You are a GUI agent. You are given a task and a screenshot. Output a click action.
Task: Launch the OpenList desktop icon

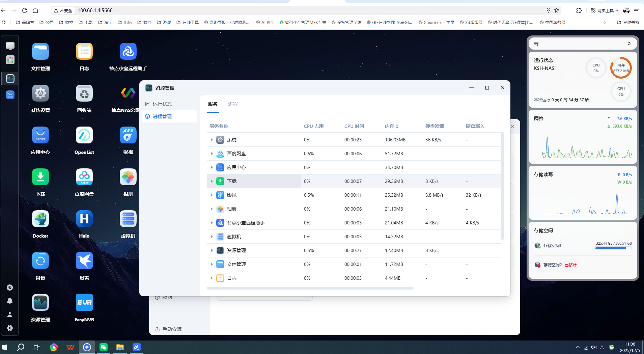[x=84, y=135]
